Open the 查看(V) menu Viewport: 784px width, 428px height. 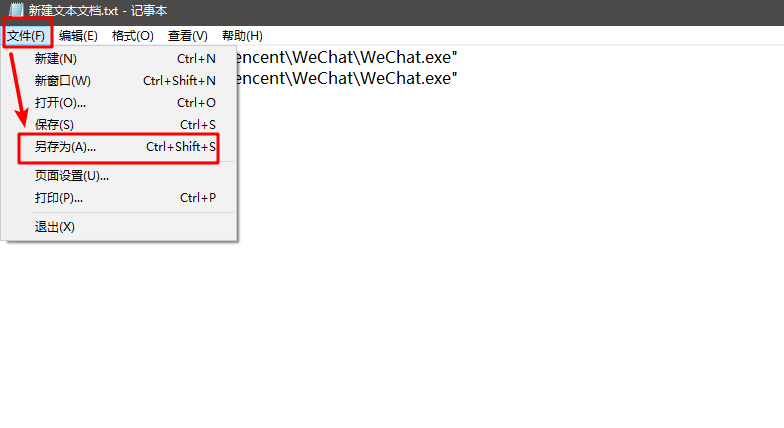[188, 36]
